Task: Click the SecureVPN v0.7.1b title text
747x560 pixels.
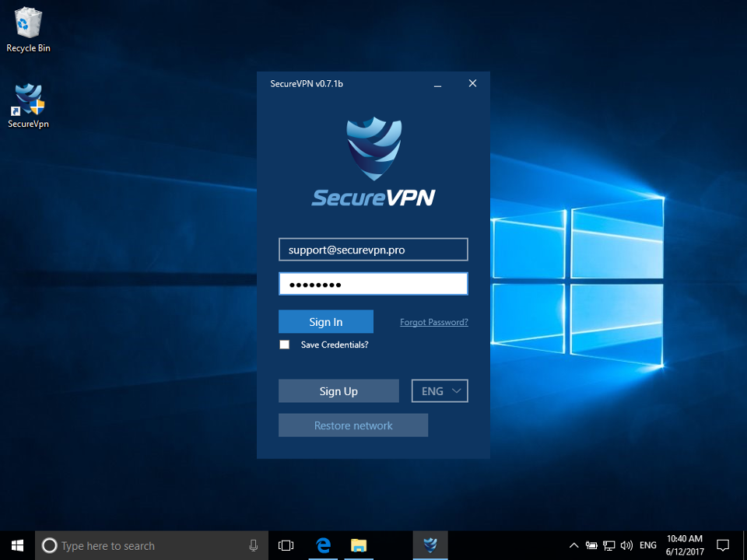Action: 307,84
